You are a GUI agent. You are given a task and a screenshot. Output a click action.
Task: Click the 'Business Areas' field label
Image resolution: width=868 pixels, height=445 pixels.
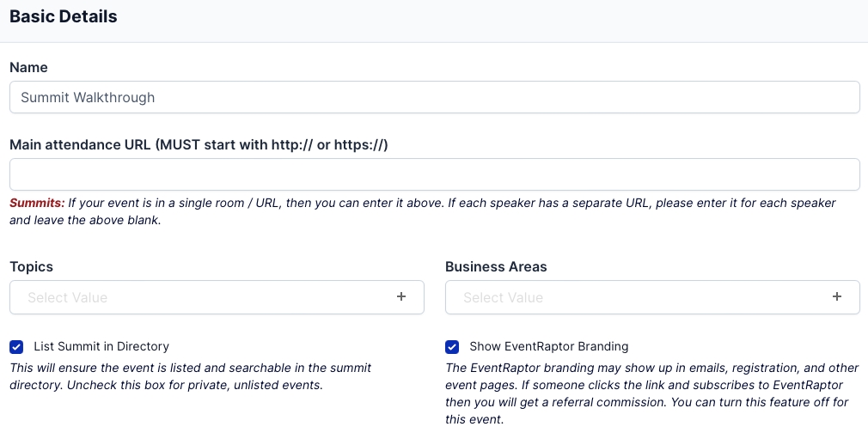(x=496, y=266)
